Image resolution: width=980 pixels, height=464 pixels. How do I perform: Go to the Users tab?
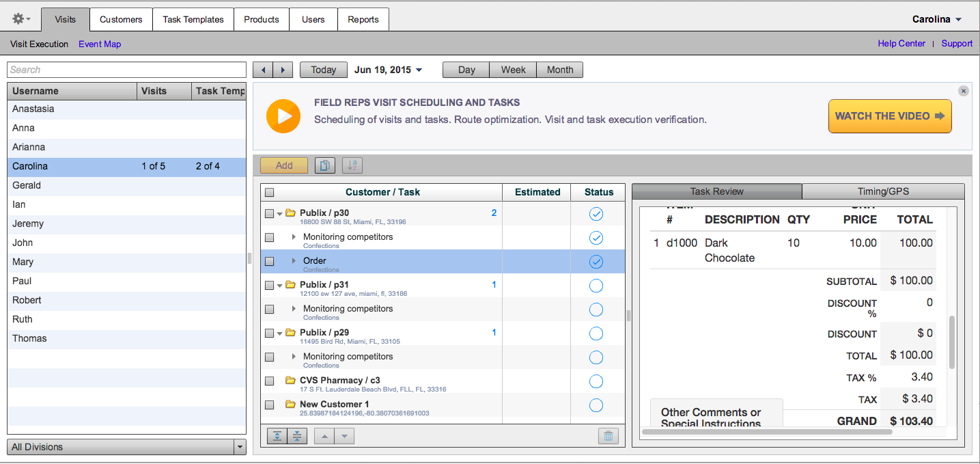pos(313,19)
